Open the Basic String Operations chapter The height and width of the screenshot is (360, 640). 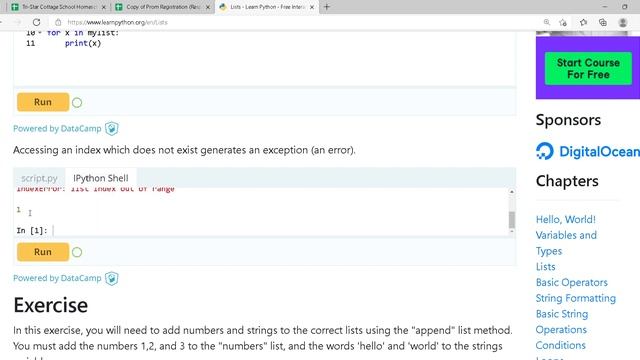(562, 322)
